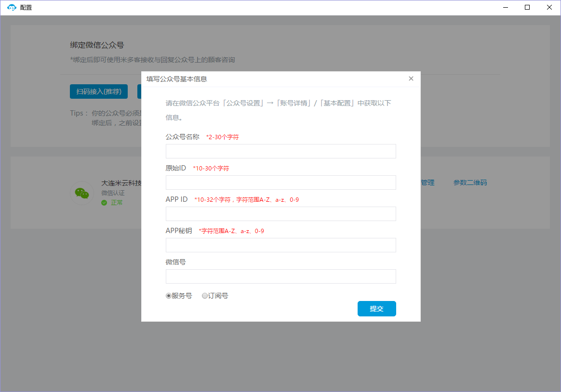Click the APP秘钥 text field
The width and height of the screenshot is (561, 392).
[280, 245]
